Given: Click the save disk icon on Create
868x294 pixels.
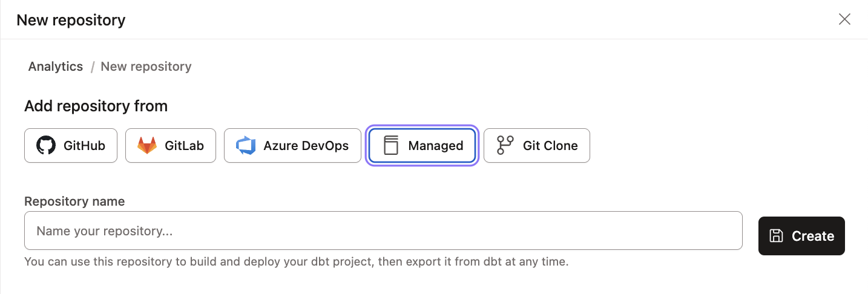Looking at the screenshot, I should pos(776,236).
